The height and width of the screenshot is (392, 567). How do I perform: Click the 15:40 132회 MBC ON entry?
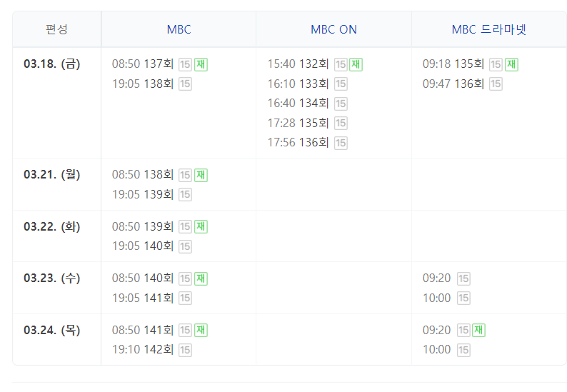pyautogui.click(x=298, y=64)
